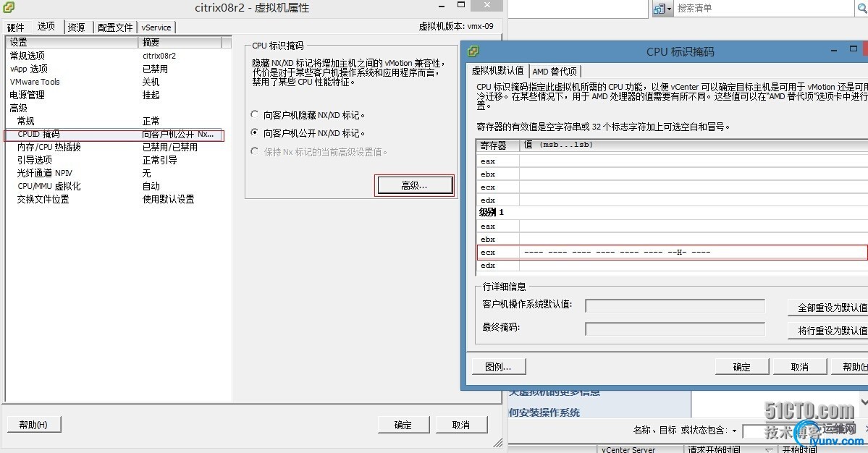Select the 内存/CPU 热插拔 settings row
This screenshot has height=453, width=868.
(117, 147)
